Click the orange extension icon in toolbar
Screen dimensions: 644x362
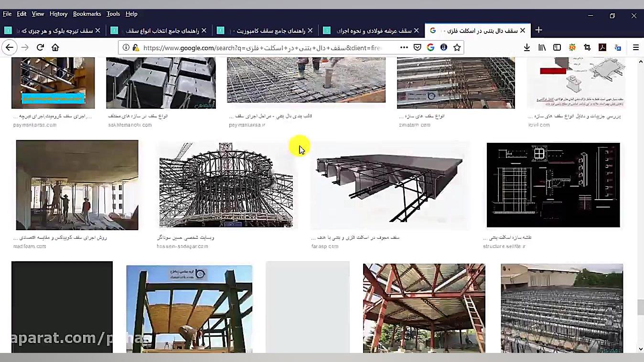point(572,47)
